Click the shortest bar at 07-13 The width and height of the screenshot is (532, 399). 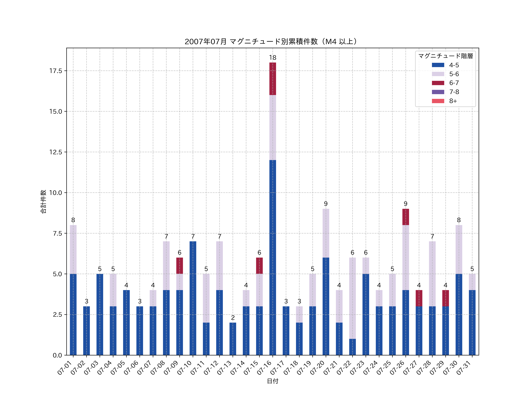point(233,339)
